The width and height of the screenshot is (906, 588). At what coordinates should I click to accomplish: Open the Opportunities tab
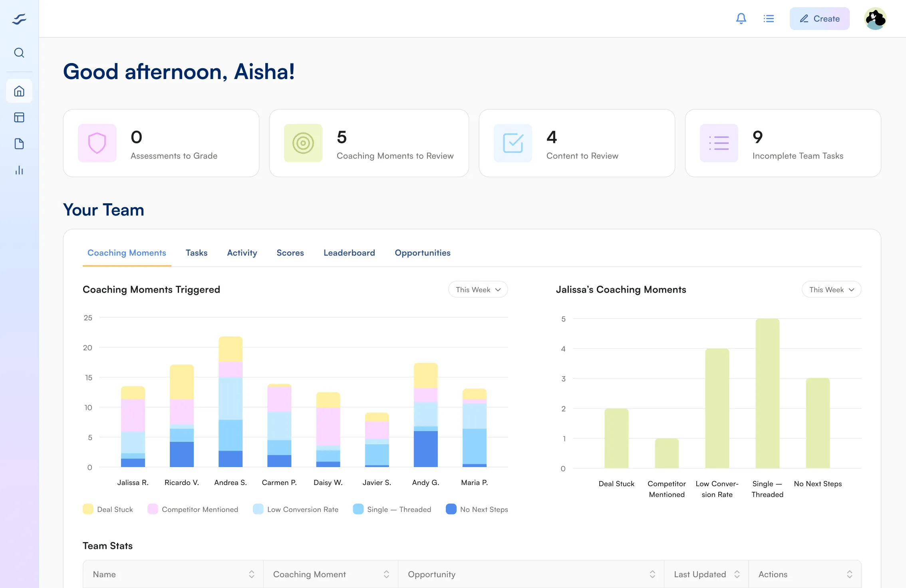point(422,253)
